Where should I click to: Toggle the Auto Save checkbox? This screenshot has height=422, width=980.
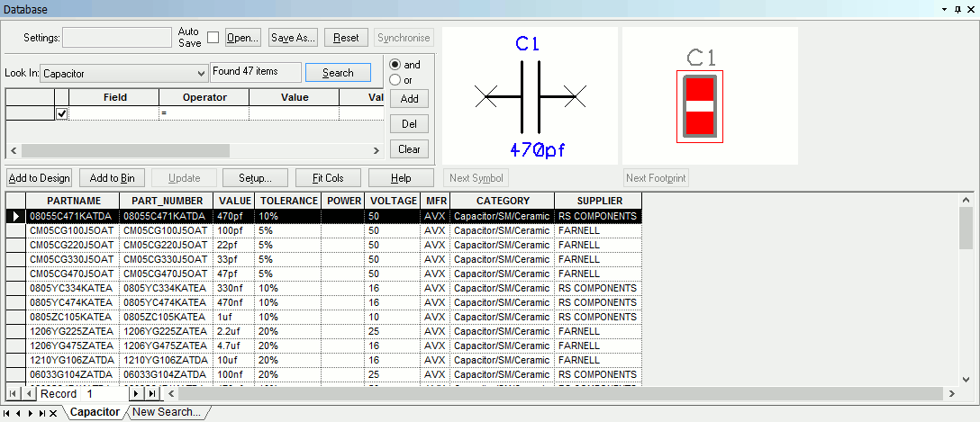point(213,38)
